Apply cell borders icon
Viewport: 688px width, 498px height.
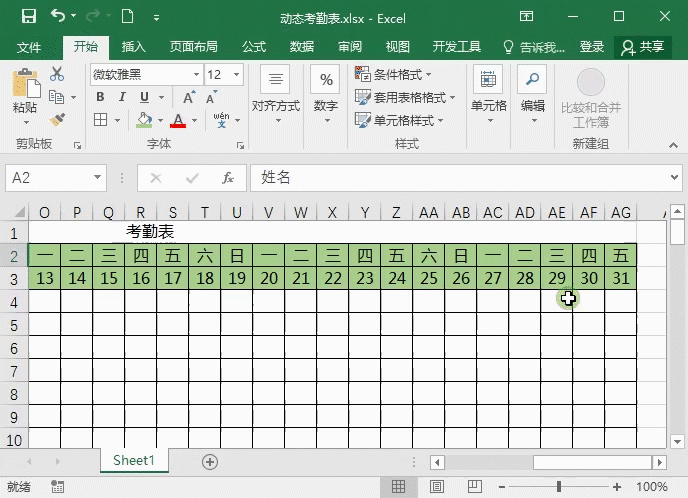click(x=100, y=120)
